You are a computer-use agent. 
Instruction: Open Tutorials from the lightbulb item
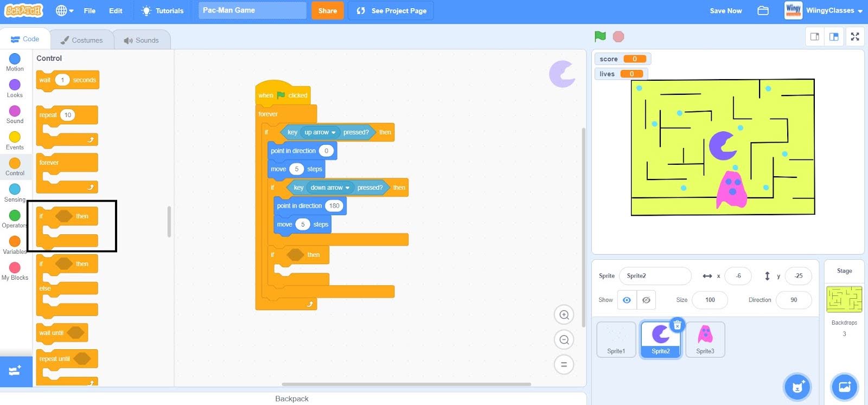[x=162, y=11]
